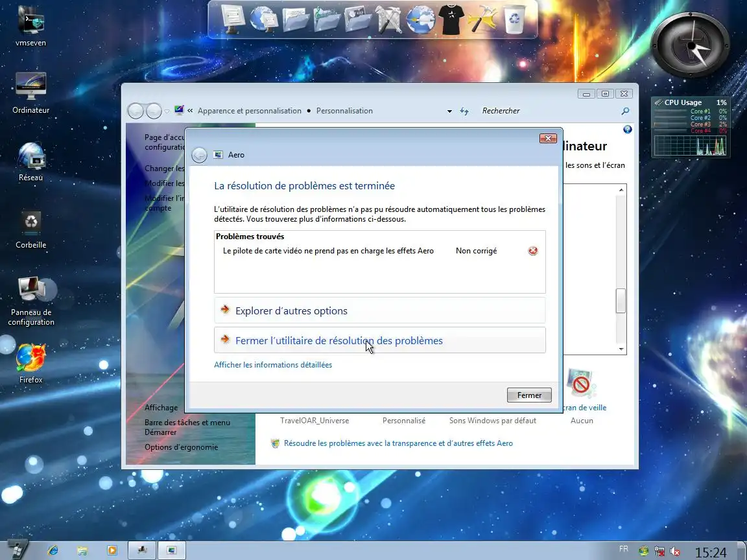Expand the breadcrumb double-chevron in address bar
The image size is (747, 560).
[190, 110]
